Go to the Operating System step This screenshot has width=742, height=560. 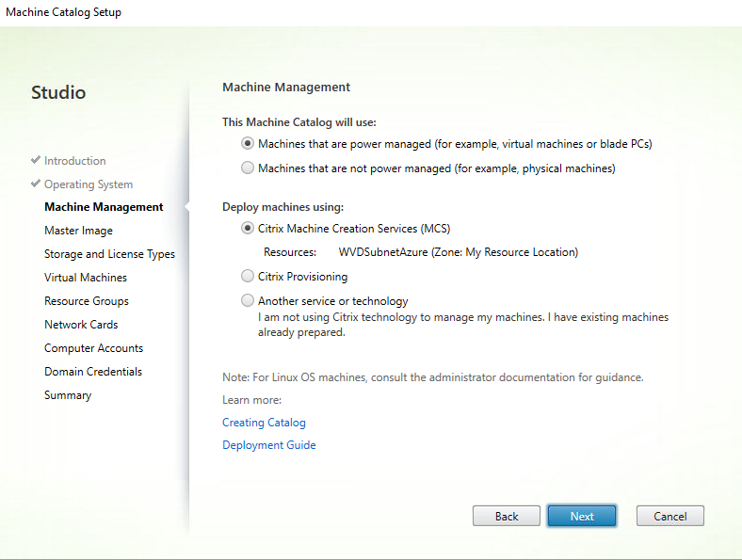click(89, 184)
